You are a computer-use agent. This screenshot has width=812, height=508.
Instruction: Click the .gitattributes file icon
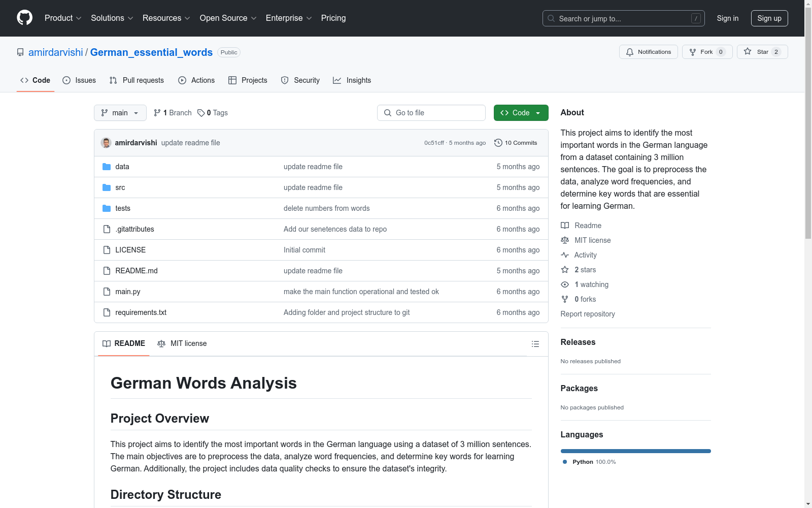click(x=107, y=229)
